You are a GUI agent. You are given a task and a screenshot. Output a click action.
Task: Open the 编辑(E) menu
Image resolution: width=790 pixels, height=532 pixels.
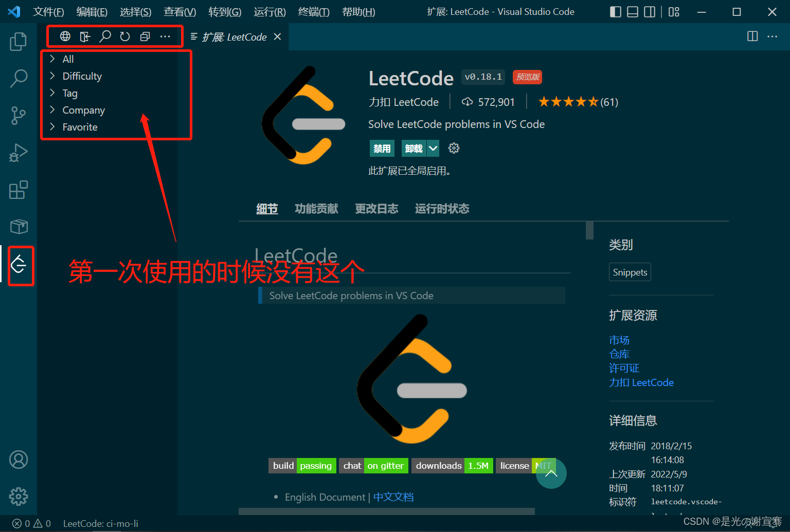tap(92, 12)
